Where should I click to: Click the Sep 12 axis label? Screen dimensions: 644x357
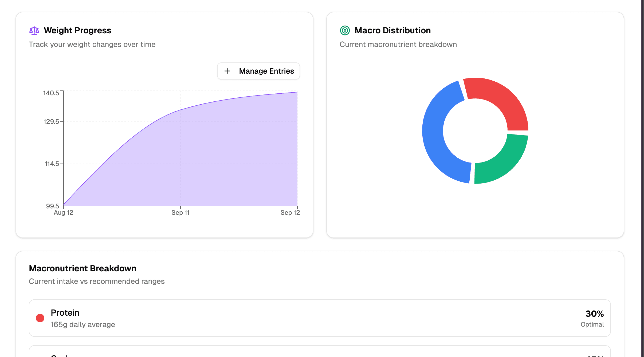pos(290,213)
